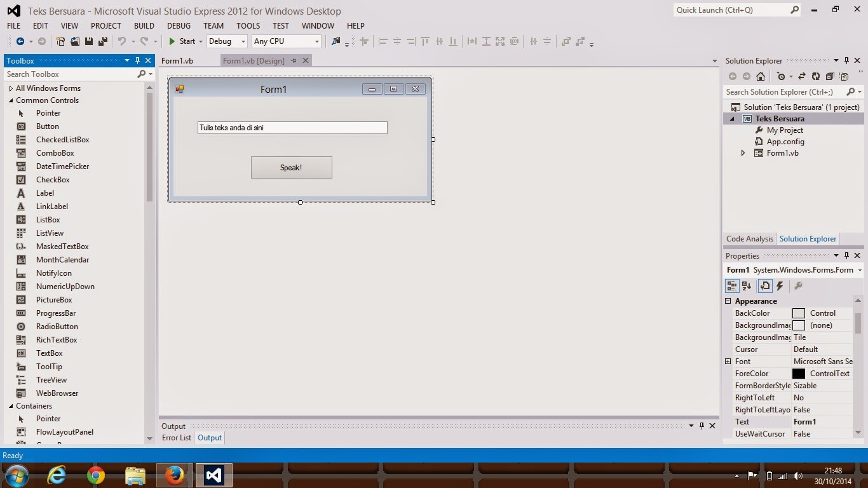Toggle auto-hide pin on Properties panel
The width and height of the screenshot is (868, 488).
846,256
